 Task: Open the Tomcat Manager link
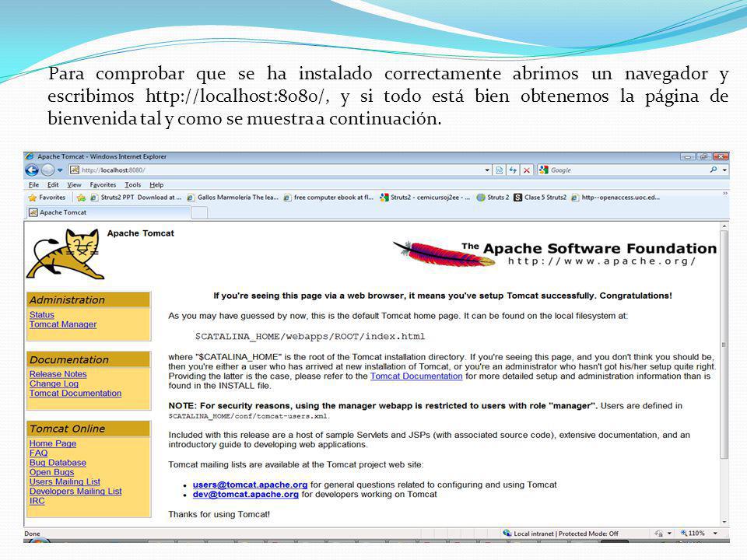(63, 324)
